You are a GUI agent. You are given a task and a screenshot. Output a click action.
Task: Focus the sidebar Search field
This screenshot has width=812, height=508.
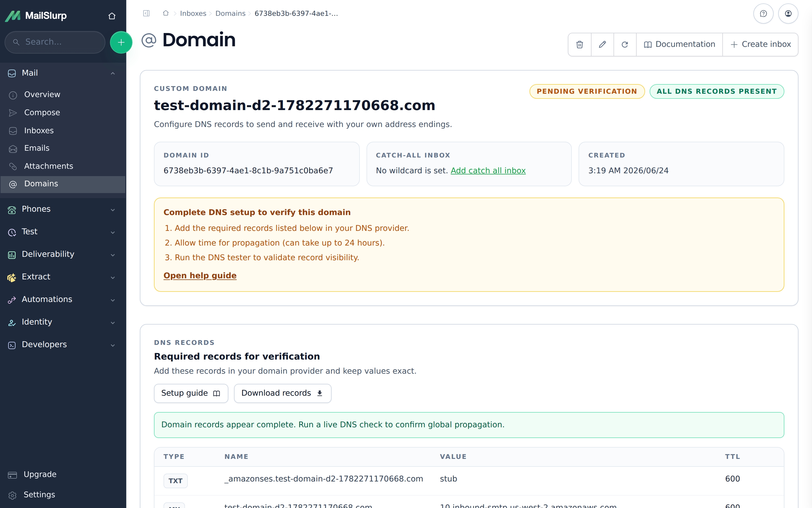(x=55, y=42)
